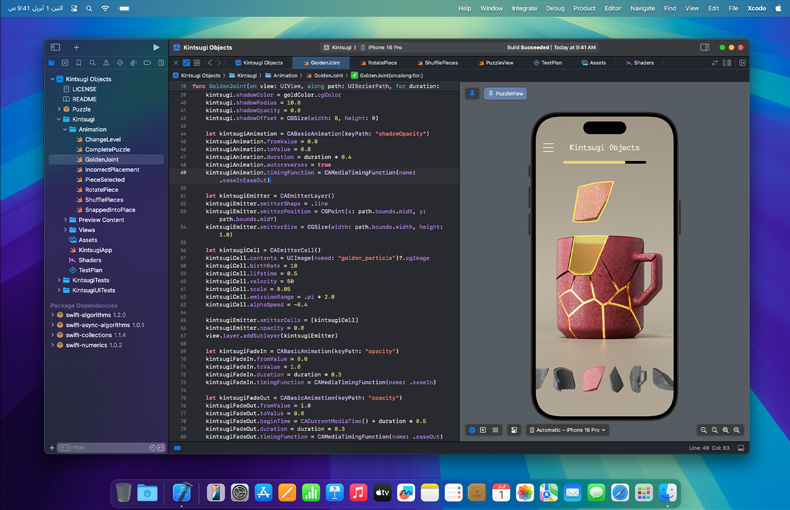This screenshot has width=790, height=510.
Task: Click the Animation breadcrumb in the jump bar
Action: [x=281, y=76]
